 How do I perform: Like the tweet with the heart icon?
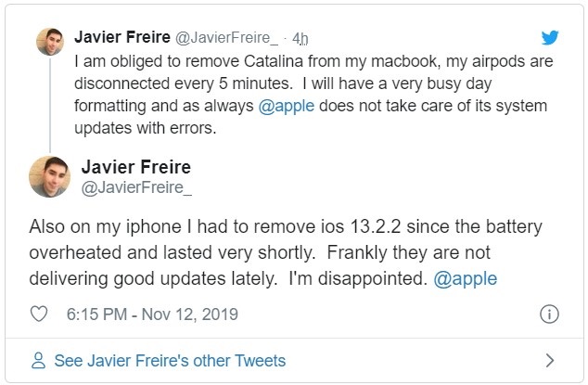pyautogui.click(x=39, y=315)
